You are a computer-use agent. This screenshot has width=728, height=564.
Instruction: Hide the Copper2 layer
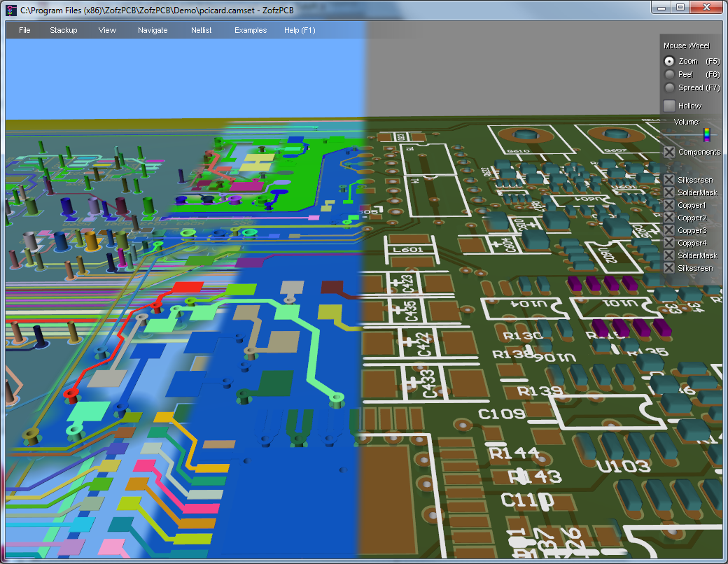click(x=669, y=218)
